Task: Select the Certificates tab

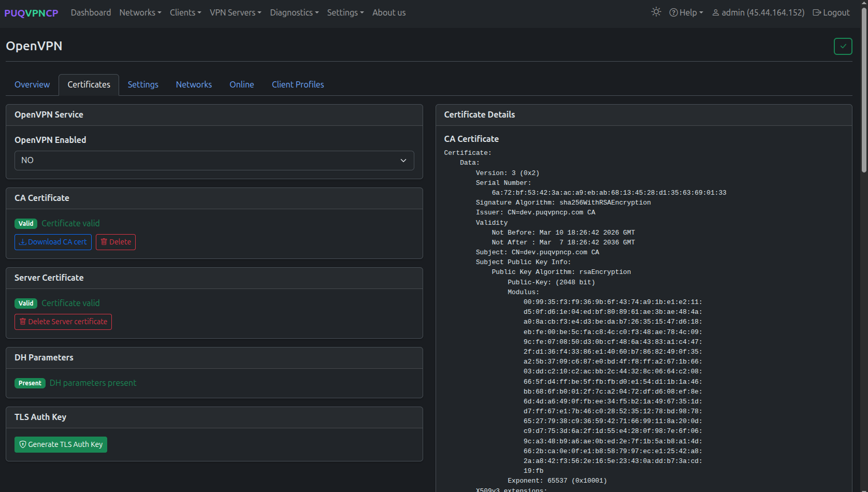Action: (89, 84)
